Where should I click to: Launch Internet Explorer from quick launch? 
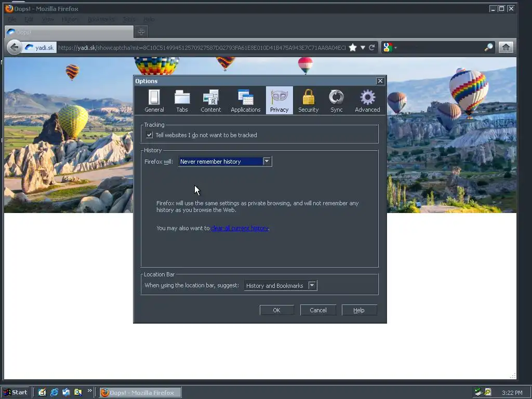tap(54, 392)
